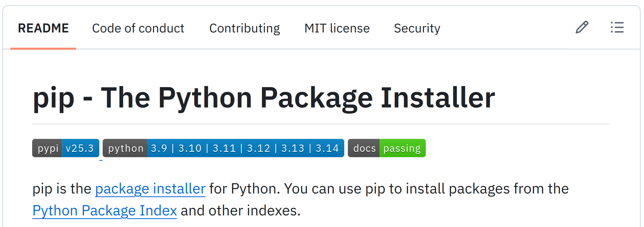
Task: Switch to the README tab
Action: tap(43, 28)
